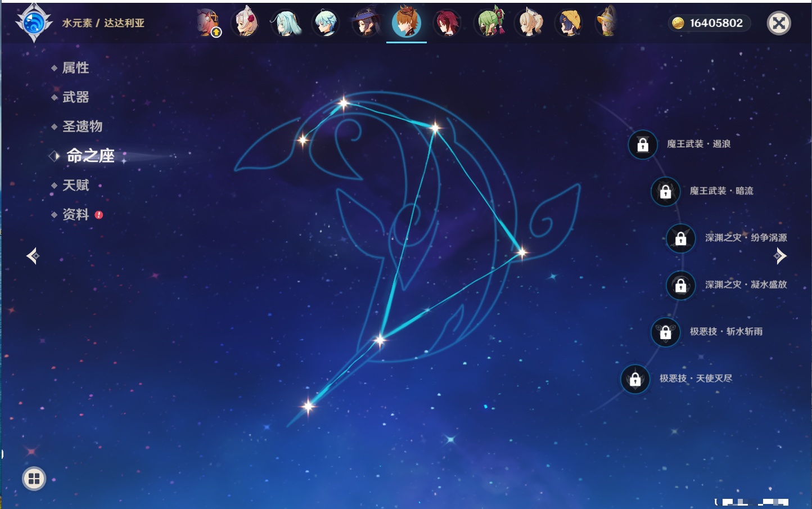Go to the previous character with the left arrow
Viewport: 812px width, 509px height.
coord(33,256)
